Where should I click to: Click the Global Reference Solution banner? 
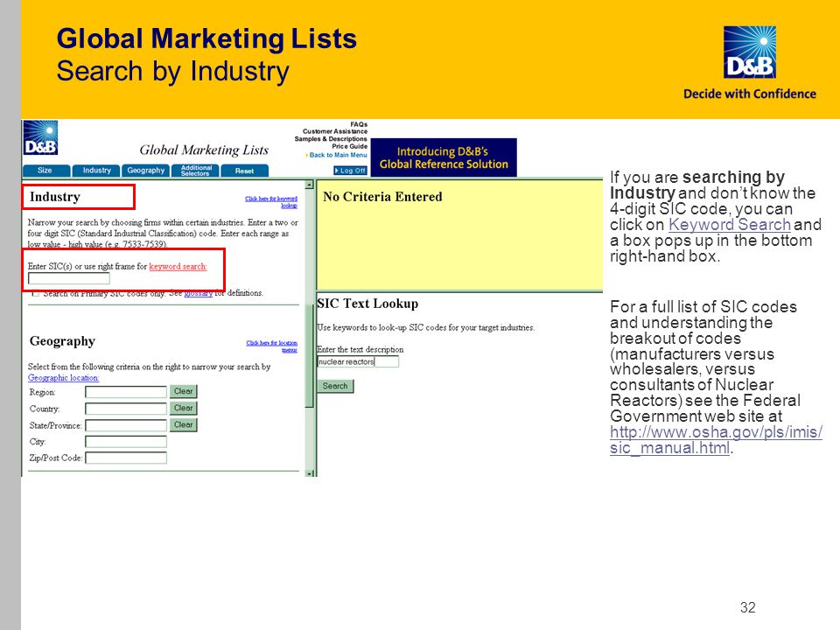[x=444, y=157]
